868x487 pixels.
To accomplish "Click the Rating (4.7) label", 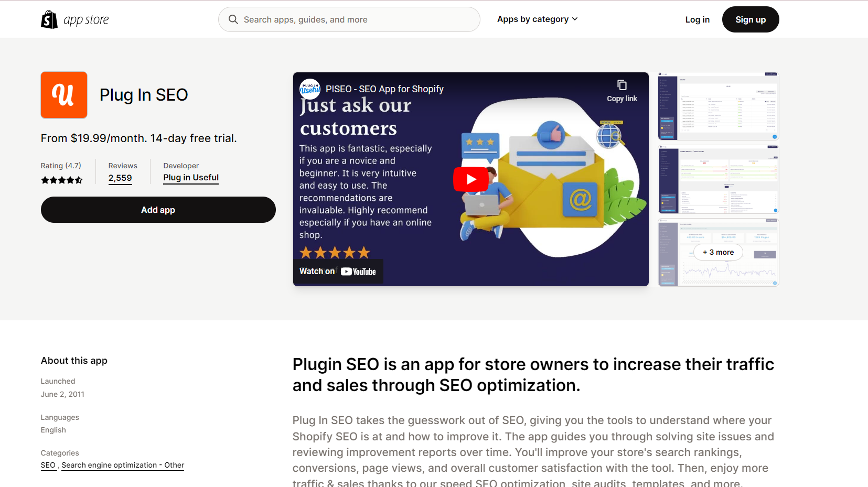I will pos(61,166).
